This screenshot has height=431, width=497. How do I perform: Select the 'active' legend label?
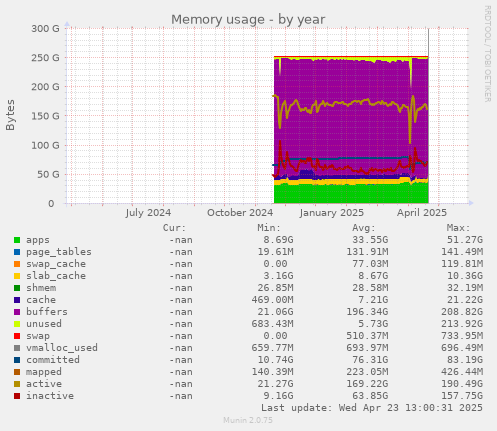click(44, 384)
